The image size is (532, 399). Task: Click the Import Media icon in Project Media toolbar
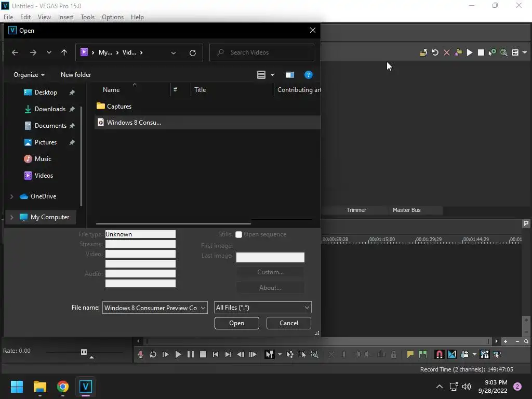pyautogui.click(x=423, y=52)
